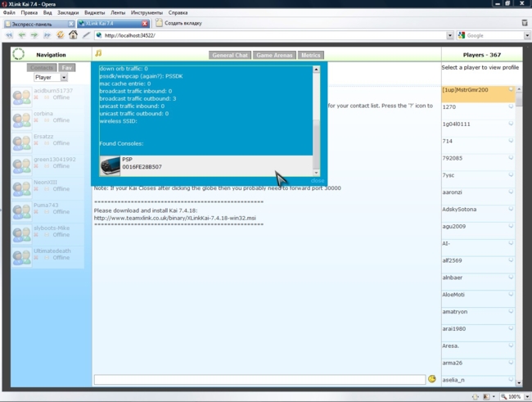Close the XLink Kai 7.4 tab
This screenshot has width=532, height=402.
(x=145, y=24)
